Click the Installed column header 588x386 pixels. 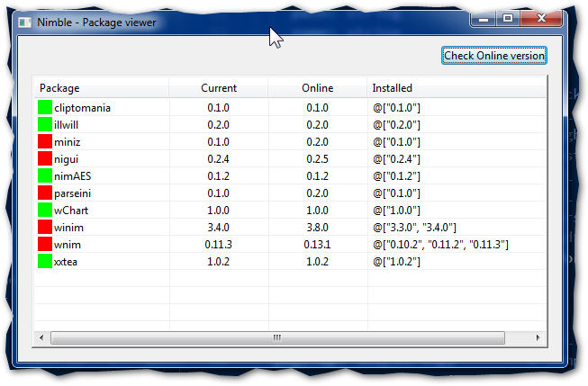pyautogui.click(x=457, y=88)
